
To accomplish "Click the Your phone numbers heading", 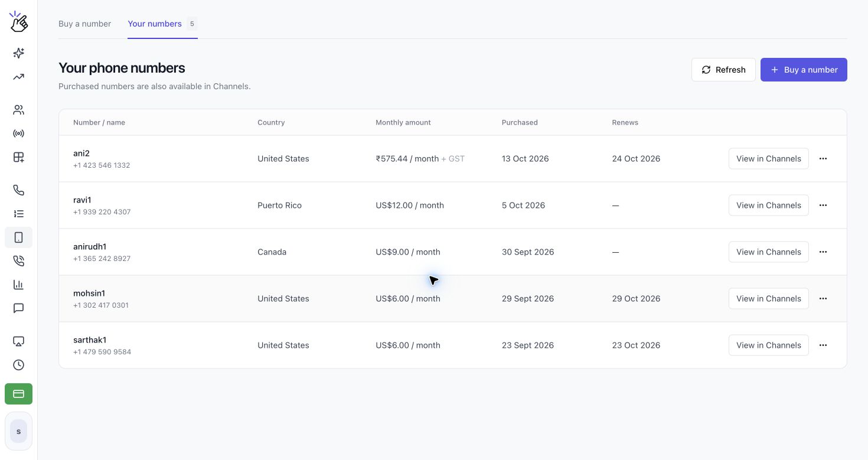I will tap(122, 68).
